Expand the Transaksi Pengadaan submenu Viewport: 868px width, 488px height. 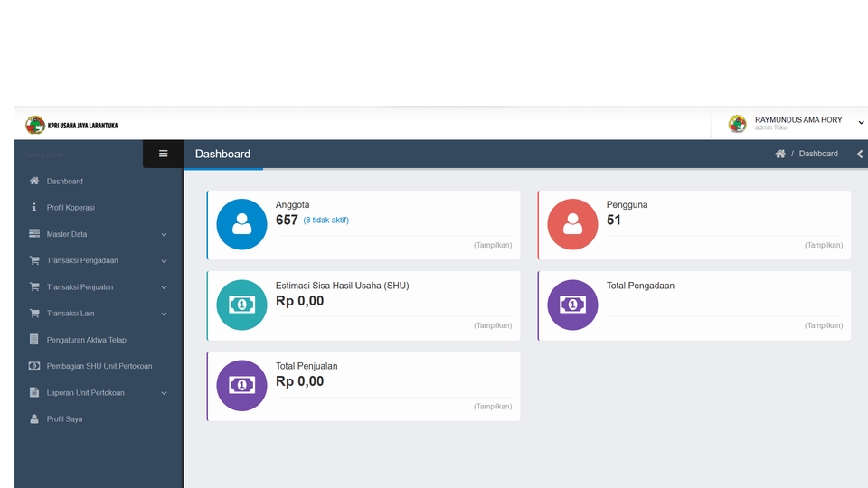coord(99,260)
